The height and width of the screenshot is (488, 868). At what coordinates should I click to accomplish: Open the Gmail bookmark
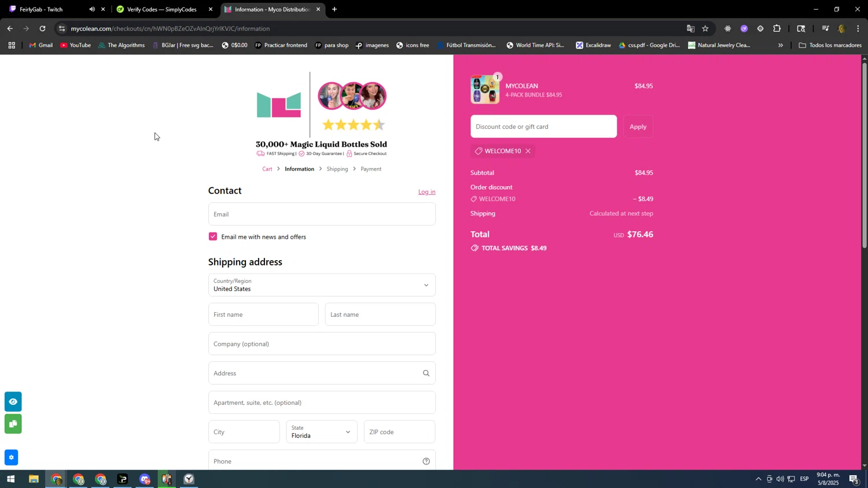pos(41,45)
